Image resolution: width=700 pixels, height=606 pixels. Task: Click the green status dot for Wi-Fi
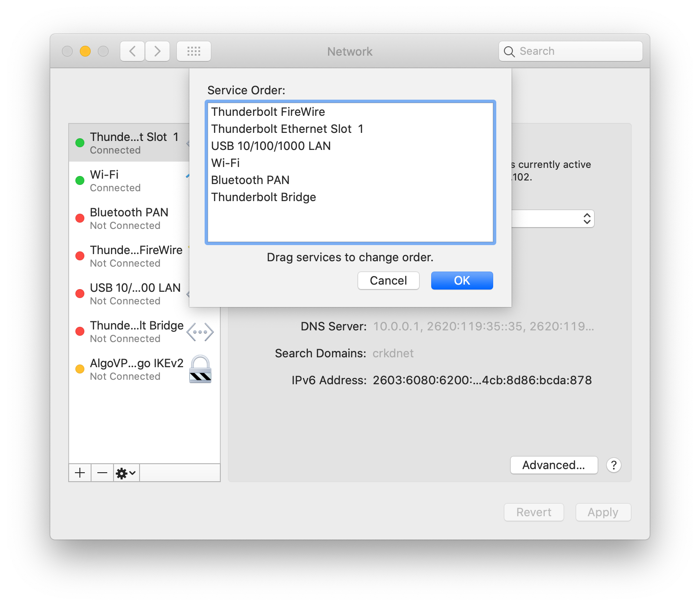(x=80, y=180)
